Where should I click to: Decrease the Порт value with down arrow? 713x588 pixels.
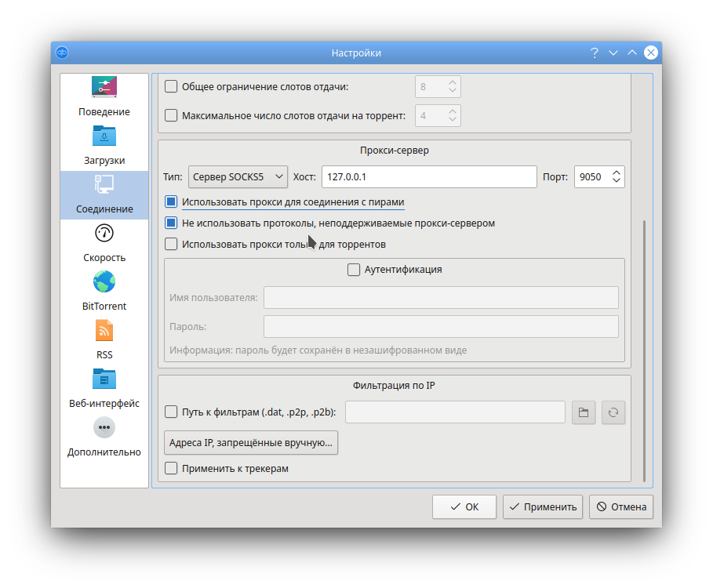click(617, 180)
